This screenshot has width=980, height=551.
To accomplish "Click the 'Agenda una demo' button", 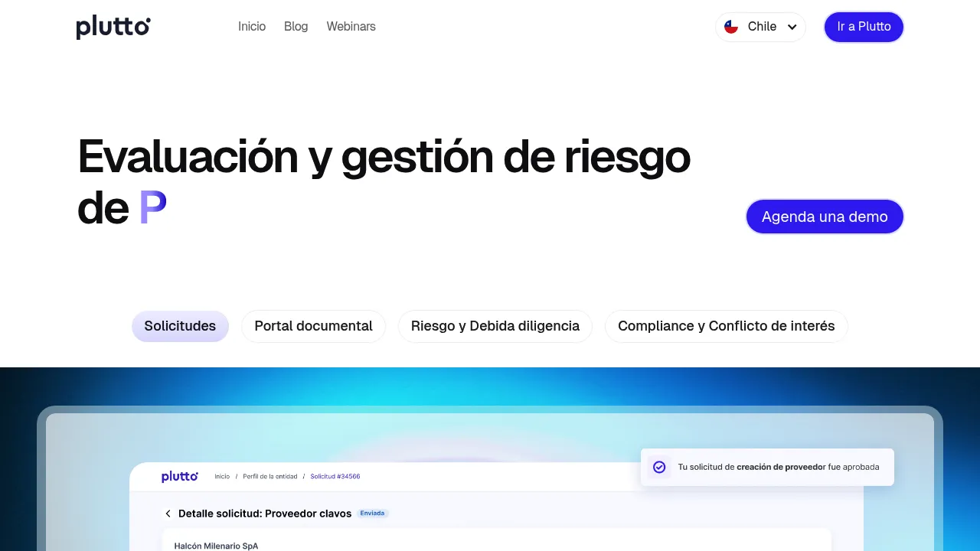I will [825, 217].
